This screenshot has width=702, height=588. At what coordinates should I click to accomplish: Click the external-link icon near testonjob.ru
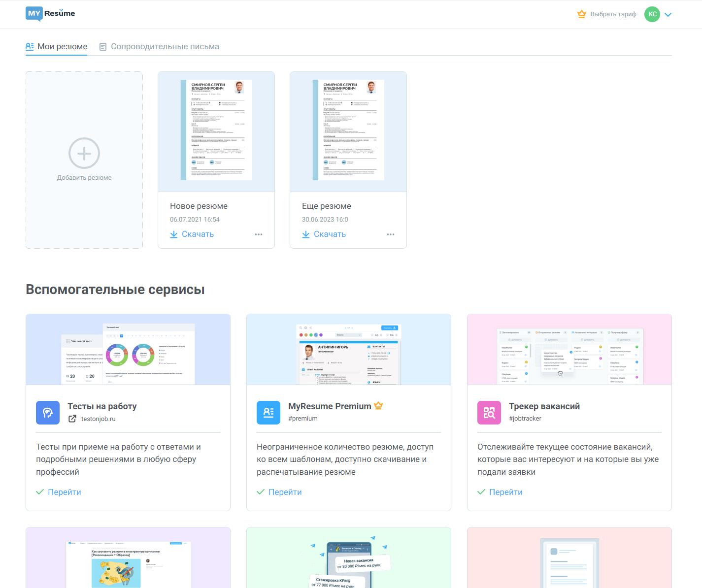[72, 419]
